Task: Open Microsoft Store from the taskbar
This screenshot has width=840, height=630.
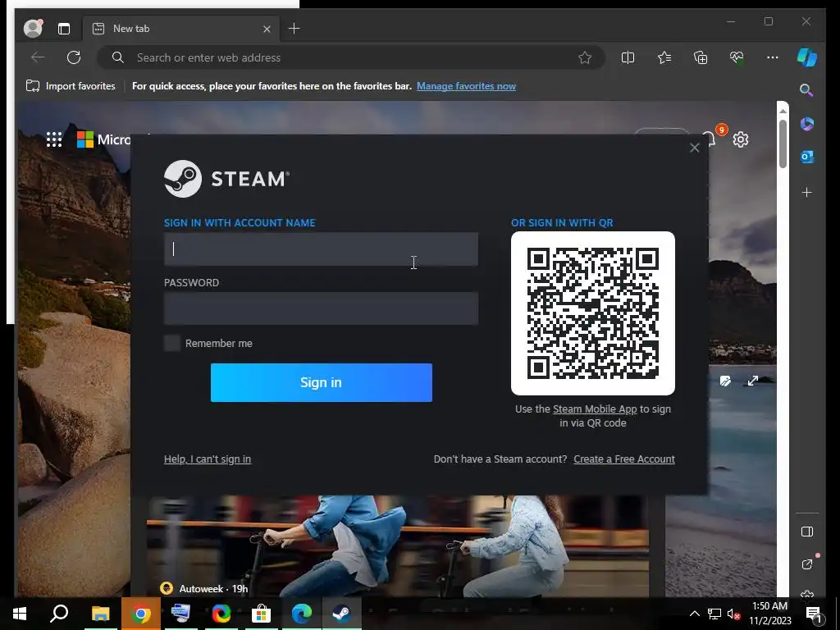Action: click(261, 614)
